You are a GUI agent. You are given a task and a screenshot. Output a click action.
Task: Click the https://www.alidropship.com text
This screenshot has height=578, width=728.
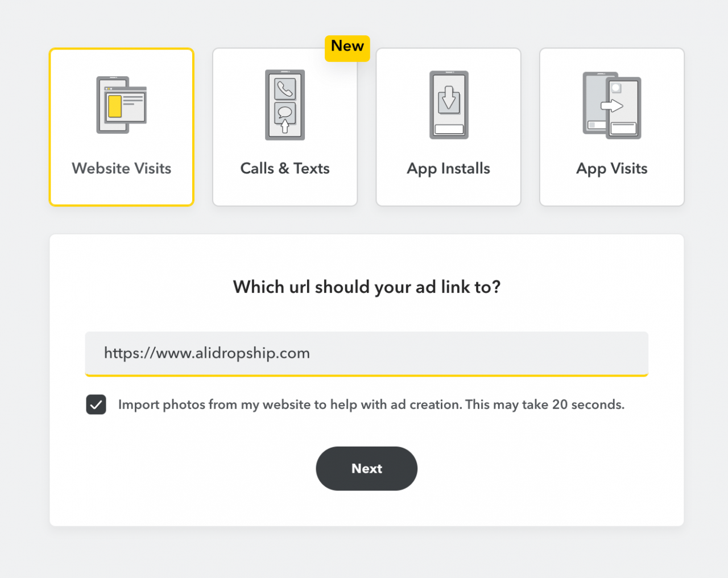point(207,353)
